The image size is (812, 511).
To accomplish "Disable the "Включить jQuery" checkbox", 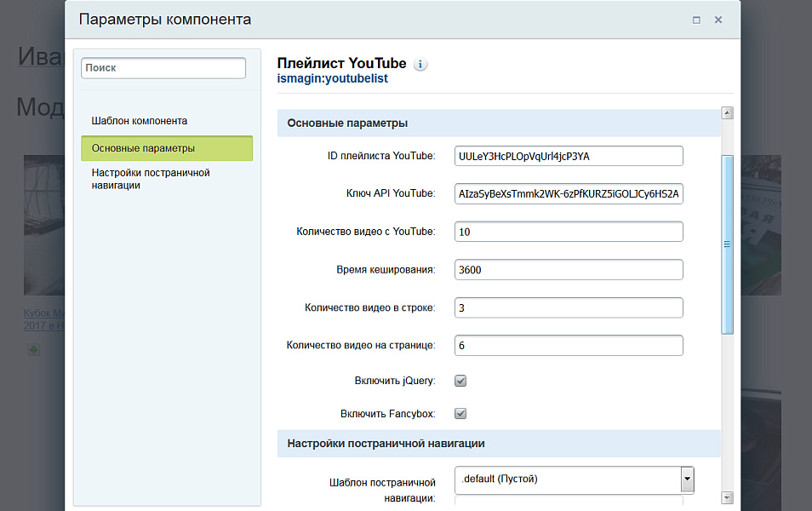I will point(460,381).
